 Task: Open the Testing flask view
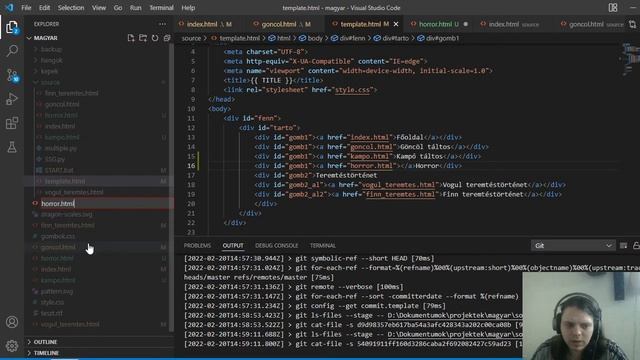pyautogui.click(x=12, y=147)
